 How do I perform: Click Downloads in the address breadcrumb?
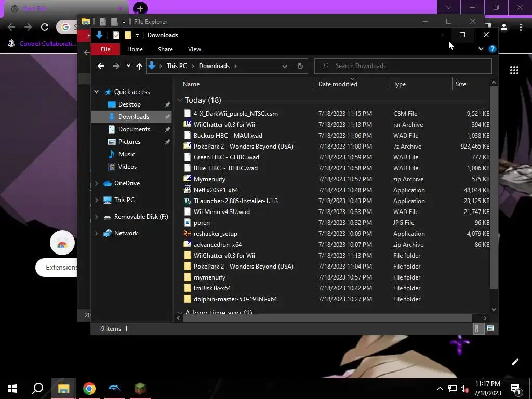click(214, 66)
